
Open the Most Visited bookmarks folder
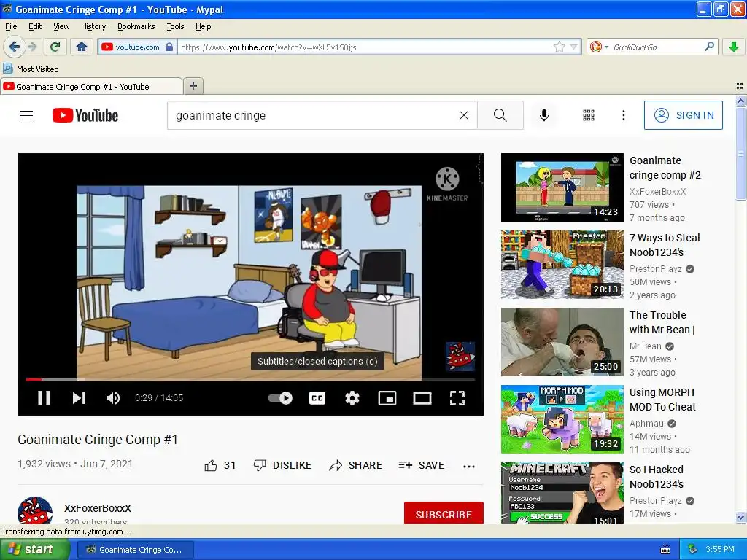[31, 69]
